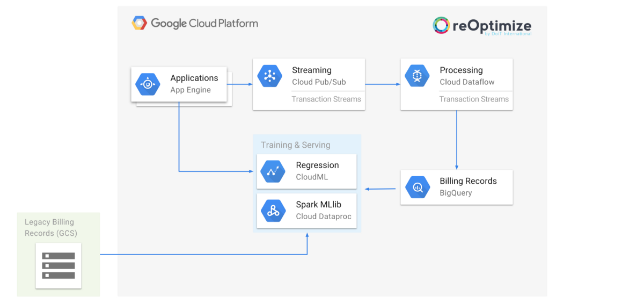Screen dimensions: 644x303
Task: Select the Cloud Dataproc subtitle
Action: pyautogui.click(x=324, y=217)
